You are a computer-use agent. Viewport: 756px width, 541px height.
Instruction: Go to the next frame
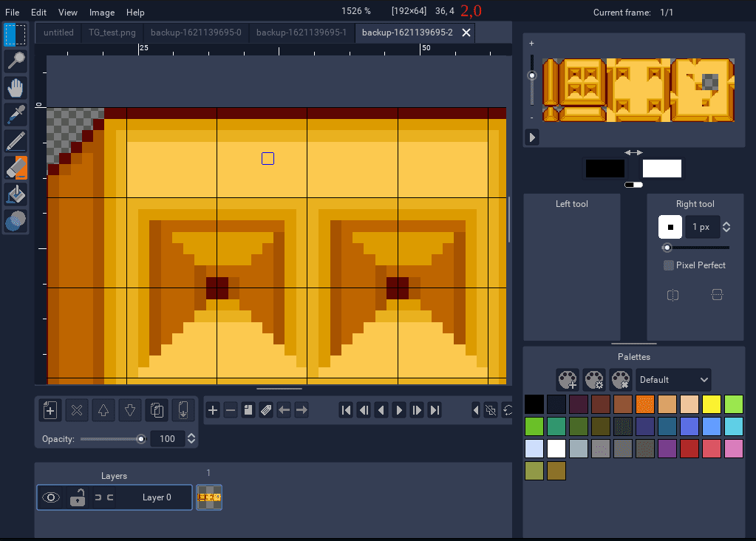tap(417, 410)
